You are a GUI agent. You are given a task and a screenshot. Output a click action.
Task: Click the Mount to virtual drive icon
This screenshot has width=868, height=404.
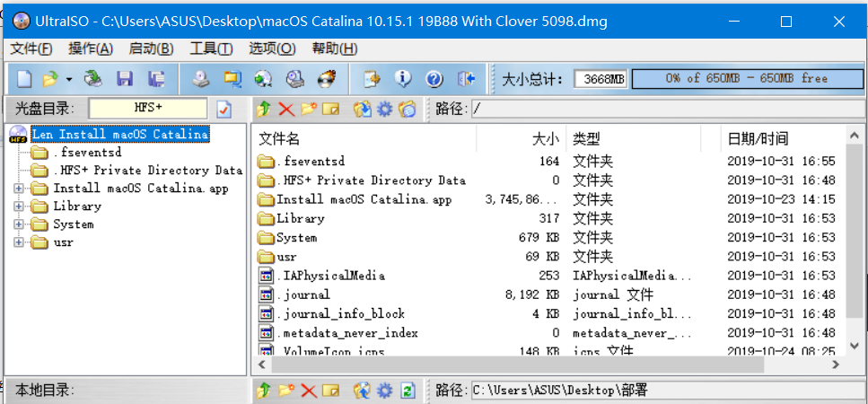(295, 79)
